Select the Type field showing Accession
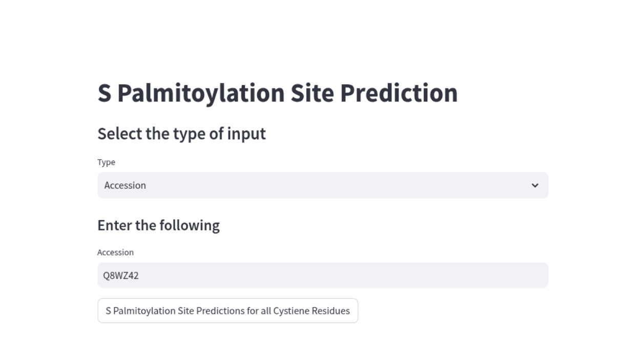Screen dimensions: 644x344 pyautogui.click(x=323, y=185)
